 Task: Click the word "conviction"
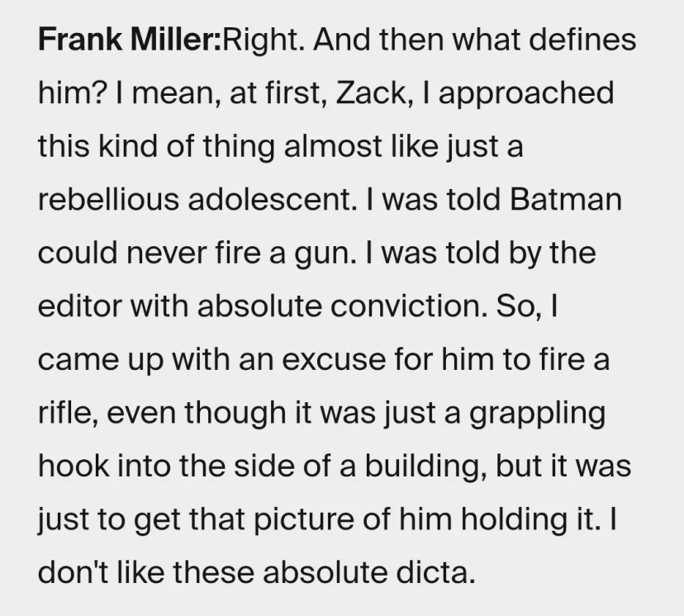(408, 306)
